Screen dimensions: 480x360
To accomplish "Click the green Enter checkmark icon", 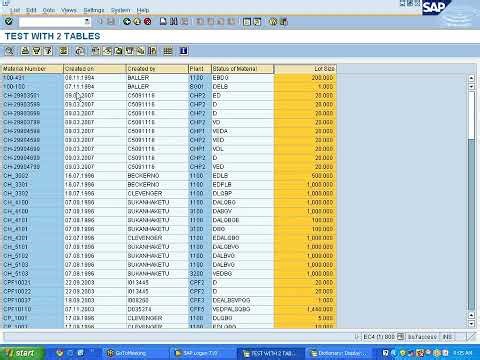I will click(x=9, y=22).
